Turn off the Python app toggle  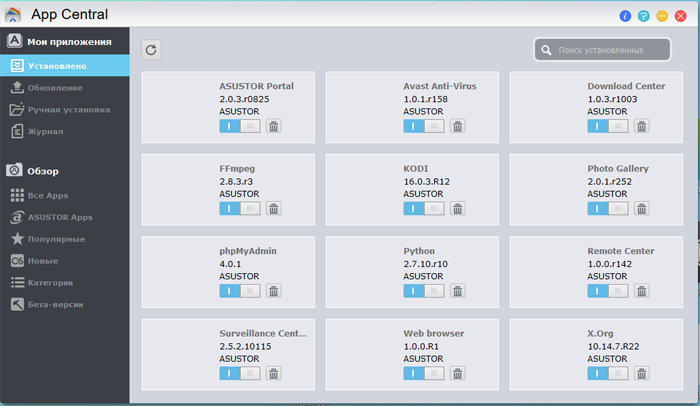click(x=423, y=291)
